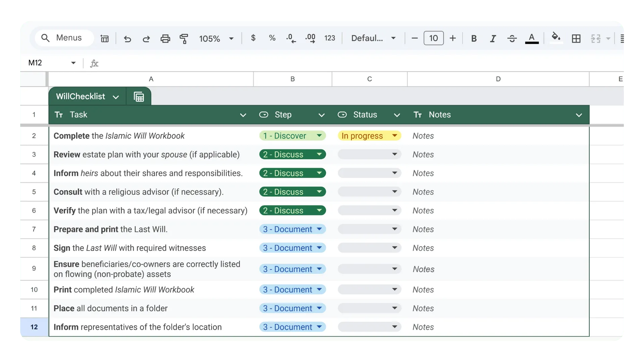Open the fill color picker
This screenshot has height=362, width=644.
(x=556, y=37)
